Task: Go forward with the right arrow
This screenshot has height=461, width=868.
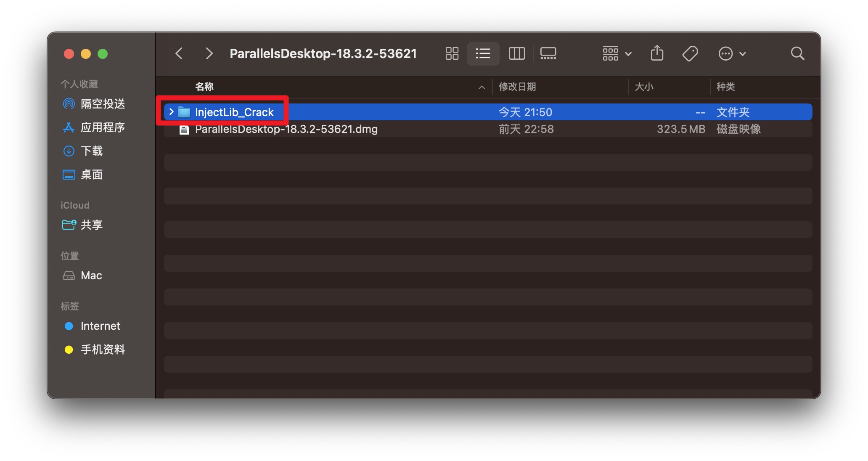Action: tap(209, 53)
